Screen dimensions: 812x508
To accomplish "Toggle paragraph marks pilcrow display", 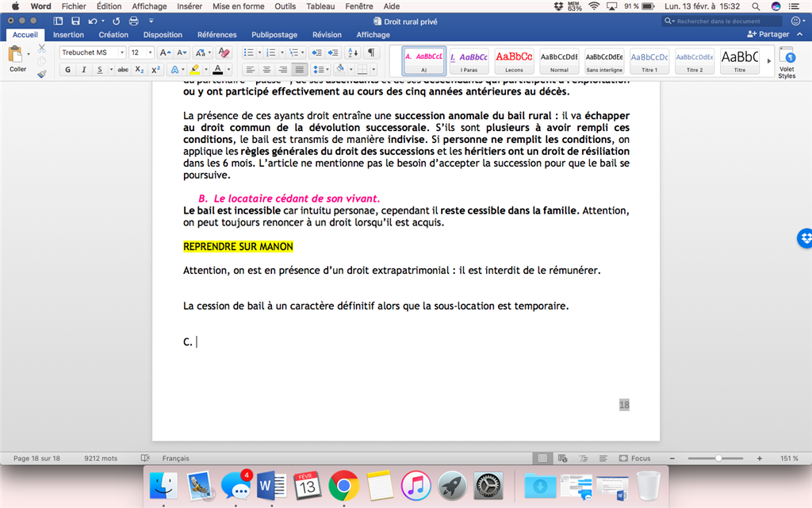I will tap(371, 52).
